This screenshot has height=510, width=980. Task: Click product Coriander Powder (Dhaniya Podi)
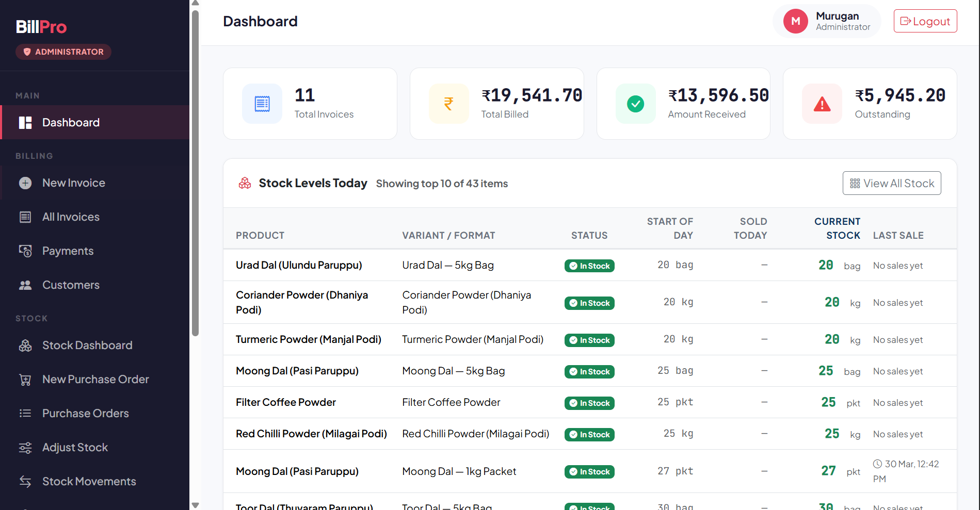(302, 302)
